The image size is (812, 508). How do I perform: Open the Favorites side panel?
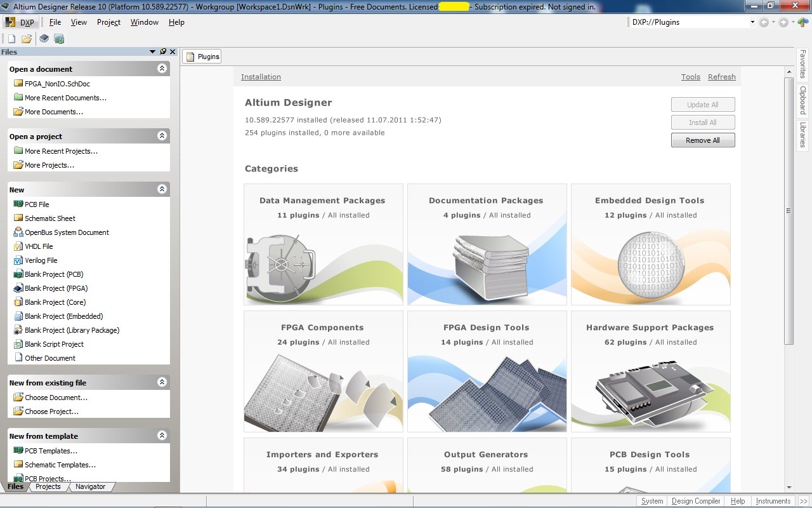(x=802, y=64)
